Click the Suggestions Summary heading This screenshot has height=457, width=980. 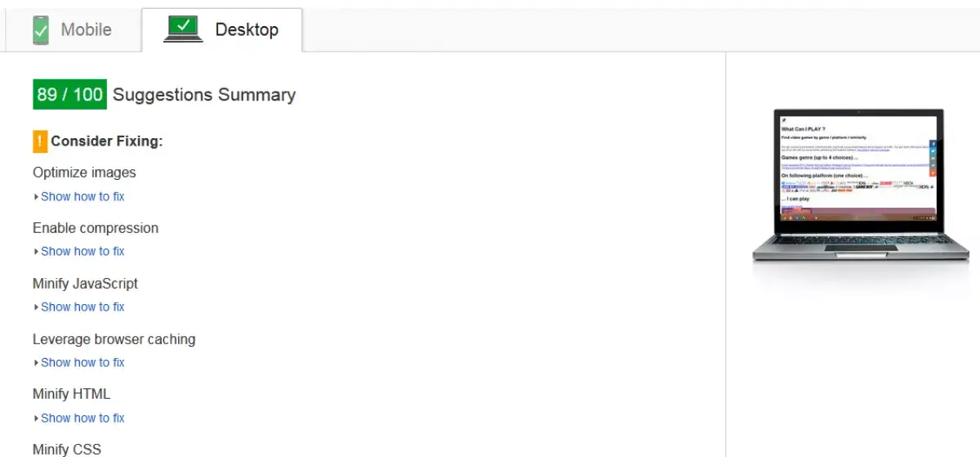coord(204,95)
